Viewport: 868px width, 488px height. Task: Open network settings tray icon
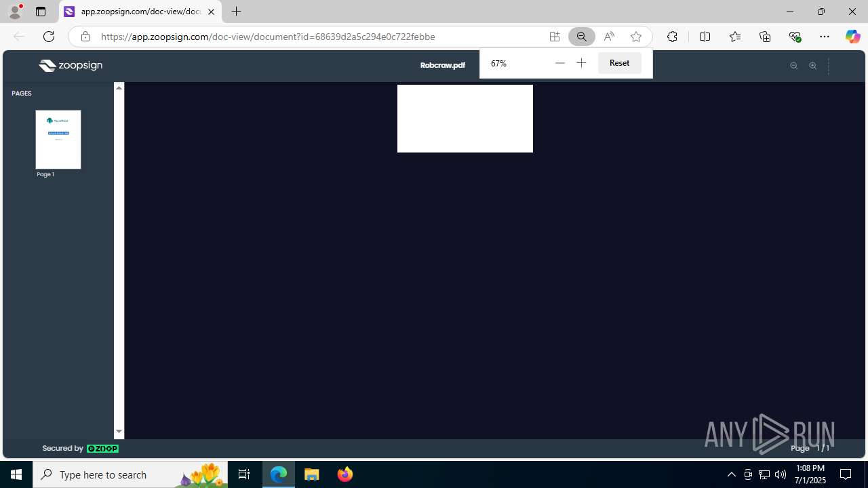(764, 474)
